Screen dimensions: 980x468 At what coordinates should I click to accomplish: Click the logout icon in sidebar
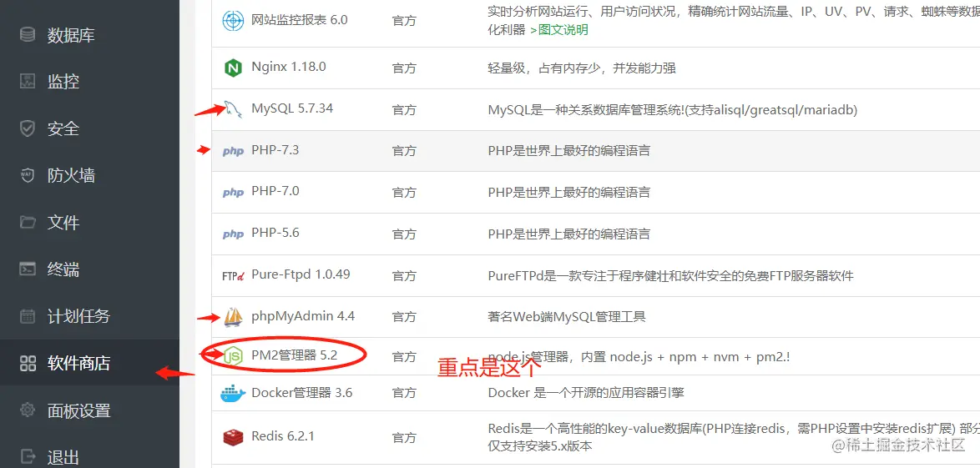point(28,457)
